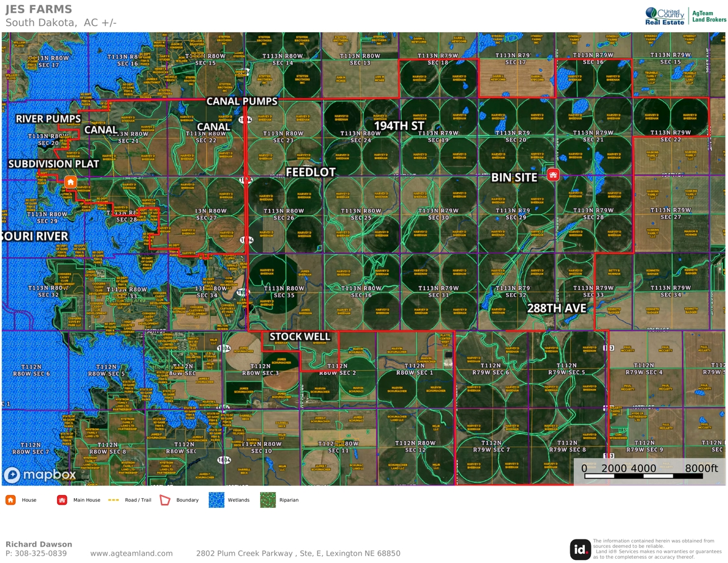
Task: Click the Mapbox logo on the map
Action: coord(40,475)
